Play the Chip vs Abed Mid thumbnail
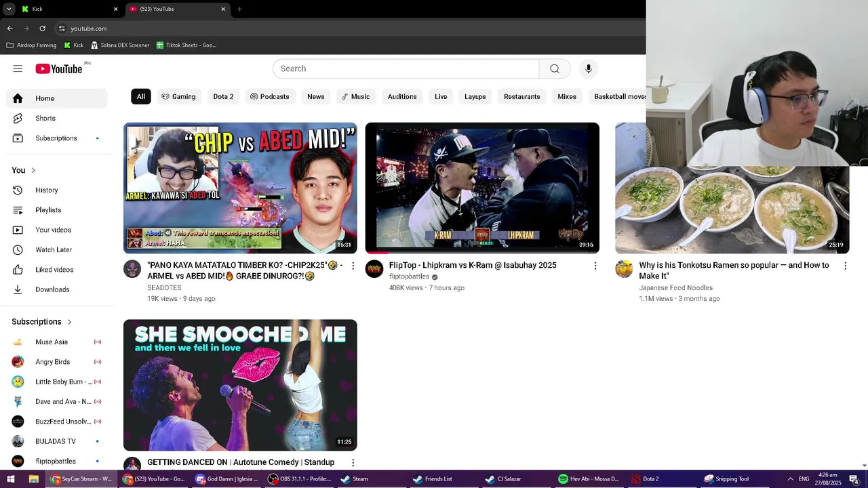 (x=240, y=188)
